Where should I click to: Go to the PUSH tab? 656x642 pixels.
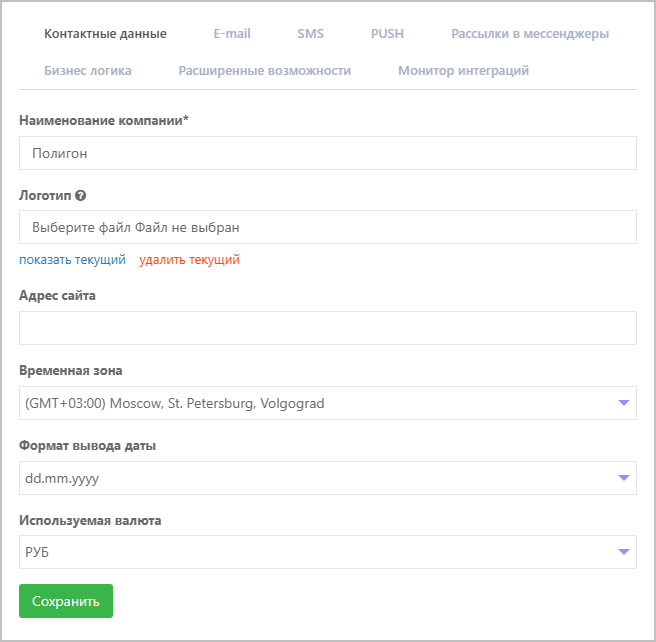(x=387, y=34)
